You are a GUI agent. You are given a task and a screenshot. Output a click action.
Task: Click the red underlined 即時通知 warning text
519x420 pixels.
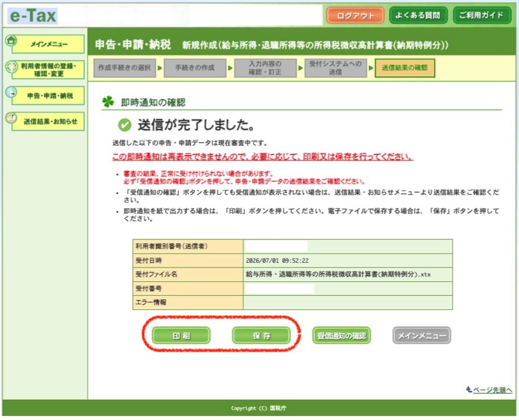[x=262, y=157]
